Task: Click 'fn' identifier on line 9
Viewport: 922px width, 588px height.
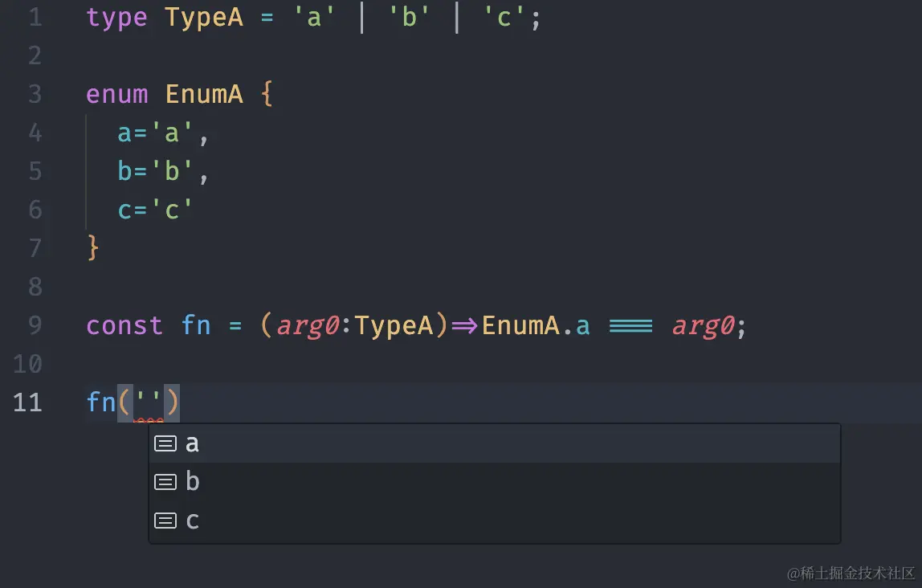Action: (x=196, y=325)
